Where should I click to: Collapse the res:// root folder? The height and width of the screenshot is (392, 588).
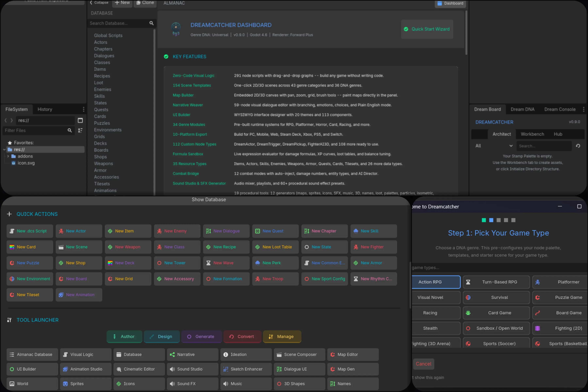4,149
